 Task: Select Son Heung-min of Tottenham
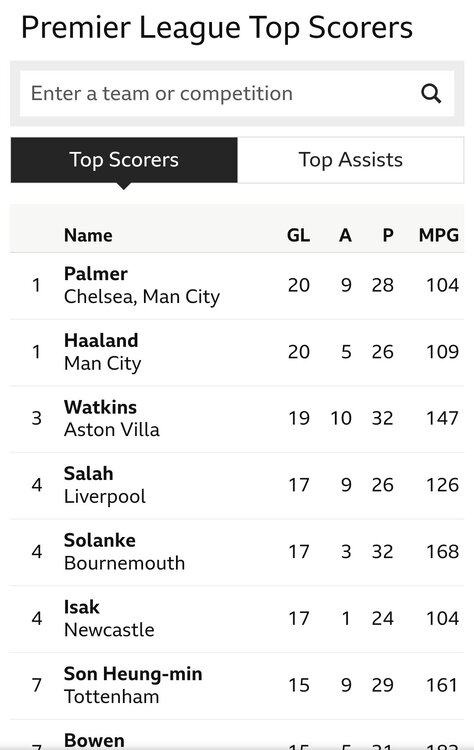tap(237, 685)
